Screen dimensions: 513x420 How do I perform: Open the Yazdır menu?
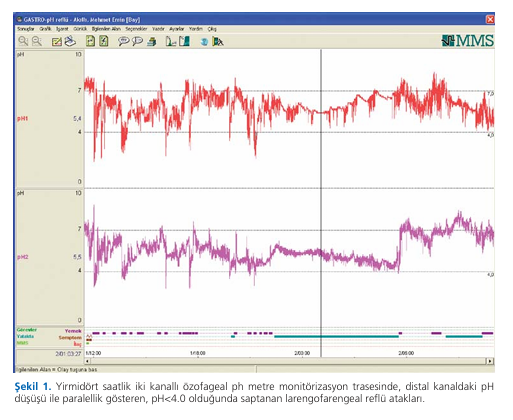158,29
